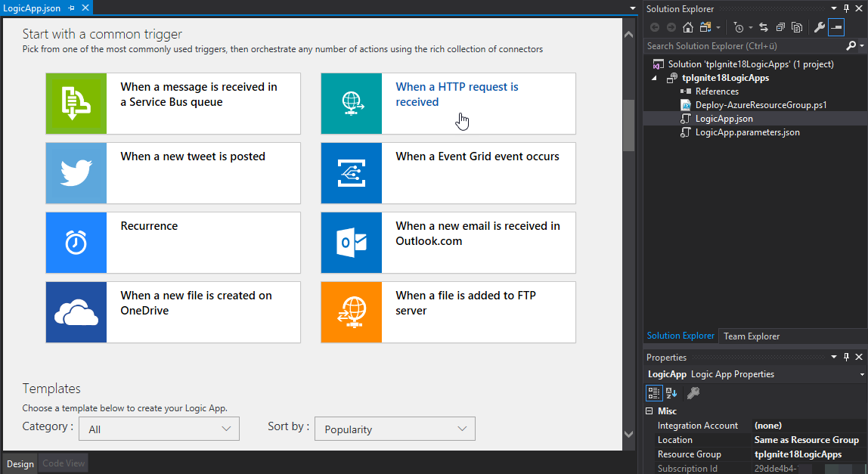Click the Sync with Active Document icon
Screen dimensions: 868x474
(764, 27)
